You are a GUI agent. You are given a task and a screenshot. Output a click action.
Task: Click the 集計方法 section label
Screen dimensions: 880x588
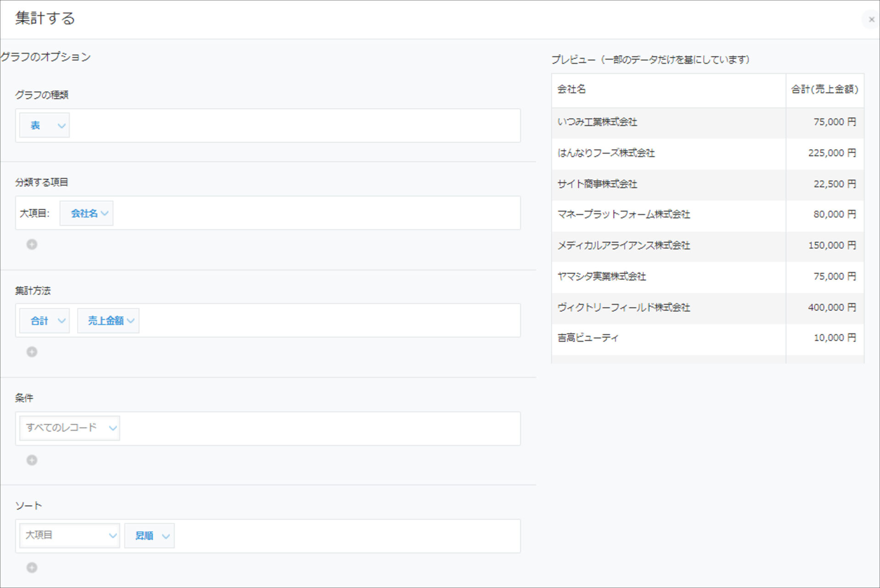[x=33, y=291]
